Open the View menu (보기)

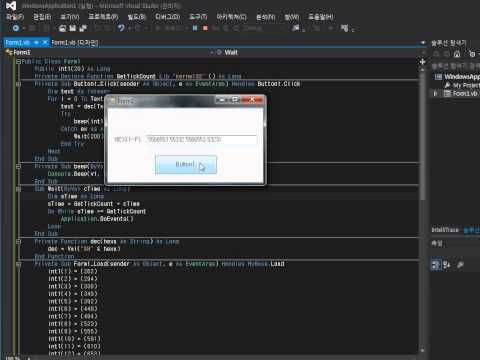coord(70,17)
